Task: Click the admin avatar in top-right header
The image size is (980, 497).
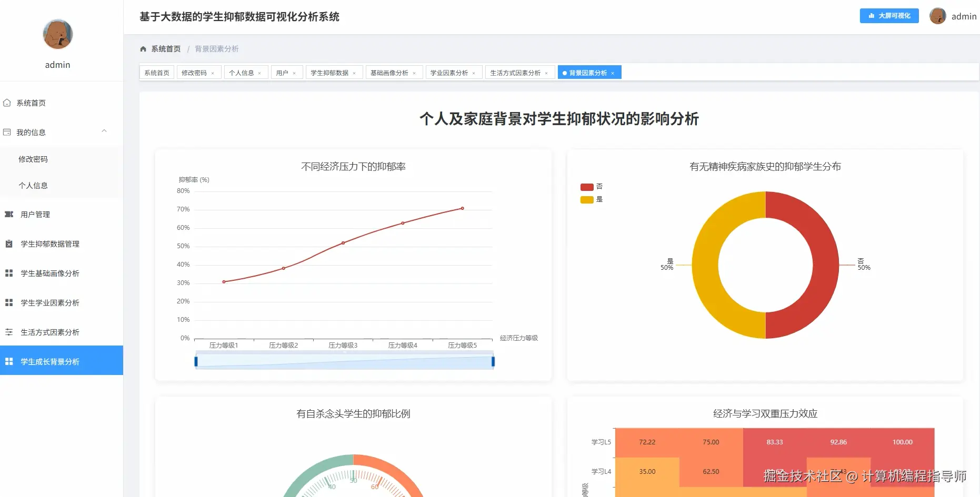Action: click(x=937, y=16)
